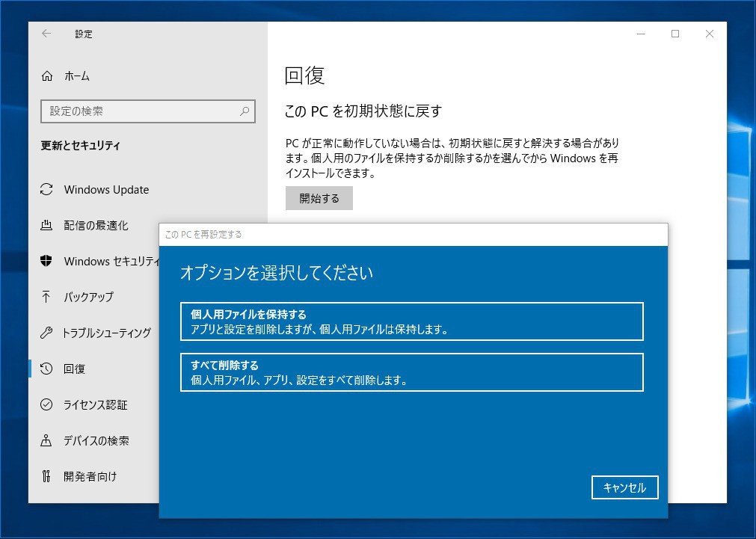Click the 回復 history clock icon
The width and height of the screenshot is (756, 539).
46,369
